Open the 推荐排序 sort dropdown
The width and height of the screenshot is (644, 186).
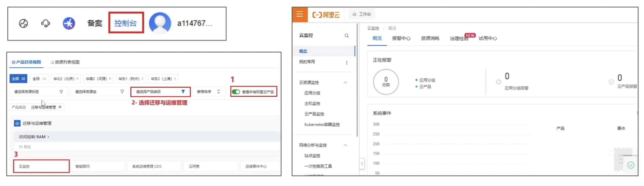(209, 92)
